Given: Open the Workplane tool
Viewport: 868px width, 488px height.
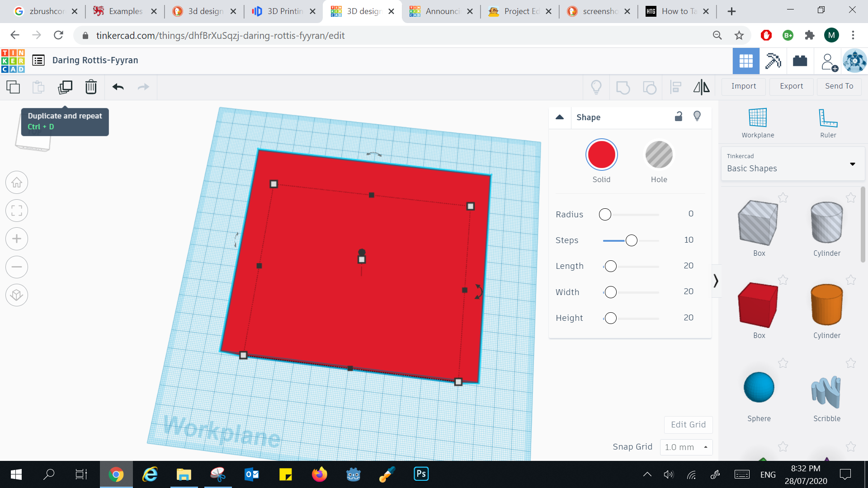Looking at the screenshot, I should [x=758, y=121].
